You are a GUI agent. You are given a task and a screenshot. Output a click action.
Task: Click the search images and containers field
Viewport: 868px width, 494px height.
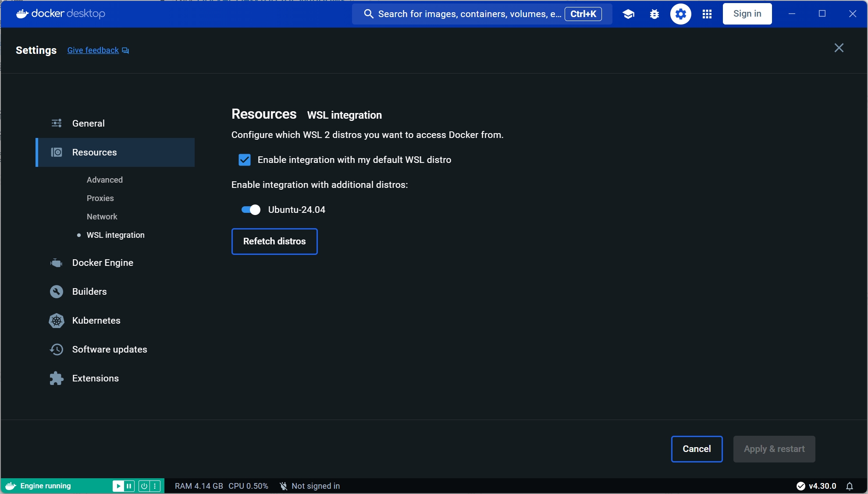(469, 14)
